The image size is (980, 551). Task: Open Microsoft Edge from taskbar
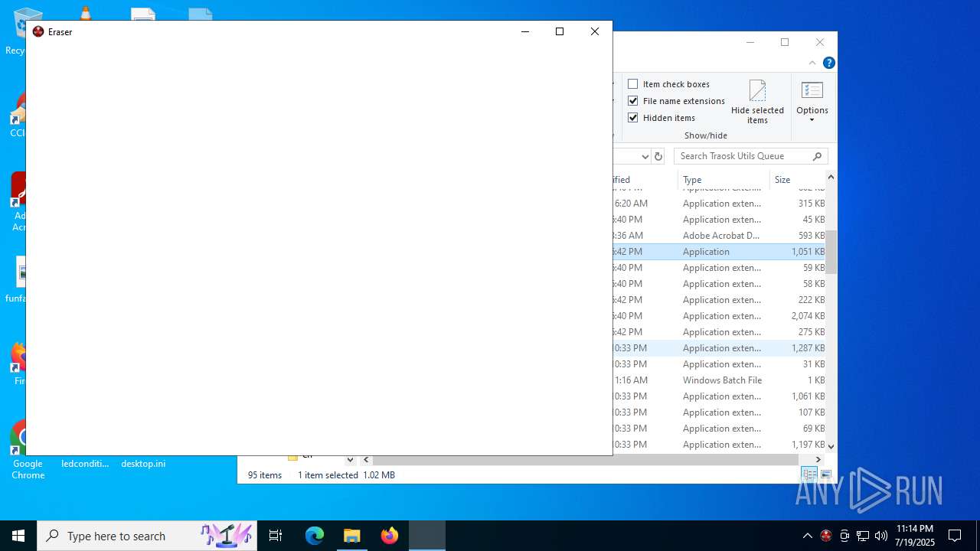(315, 536)
